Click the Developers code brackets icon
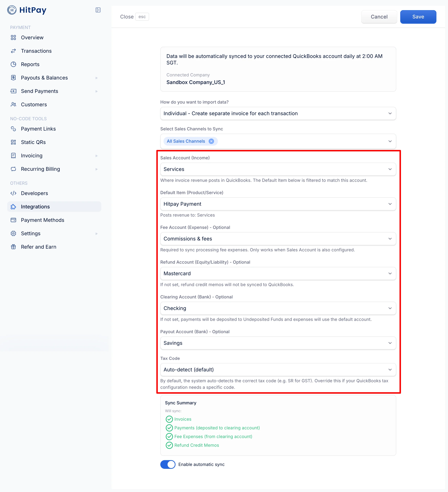Image resolution: width=448 pixels, height=492 pixels. [x=13, y=193]
